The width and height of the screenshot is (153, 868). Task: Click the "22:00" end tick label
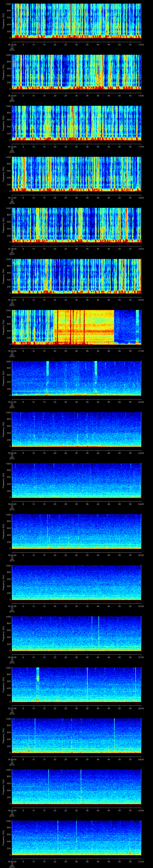141,402
